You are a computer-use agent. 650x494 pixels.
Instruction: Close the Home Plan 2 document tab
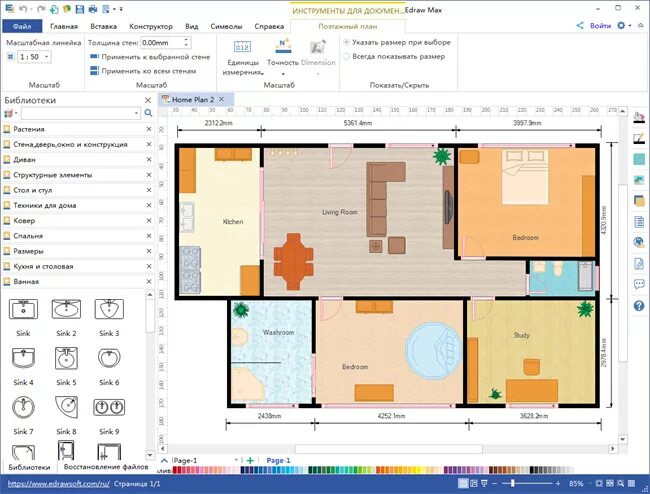(x=221, y=99)
